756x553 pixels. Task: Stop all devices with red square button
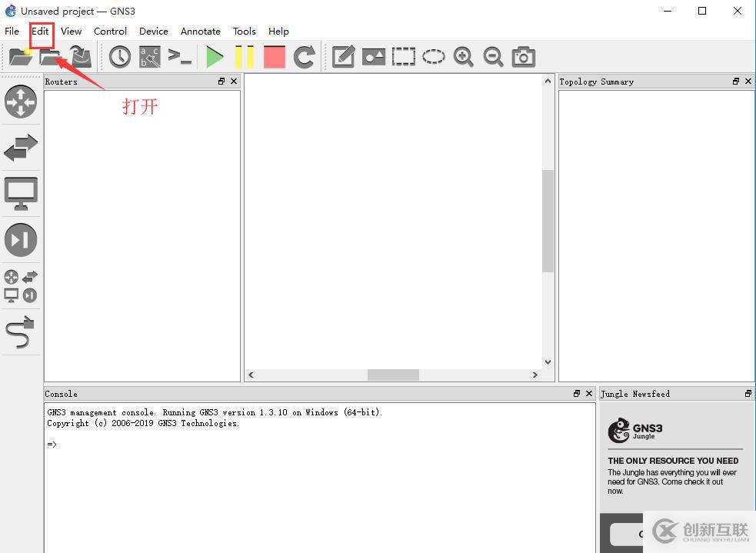point(275,57)
